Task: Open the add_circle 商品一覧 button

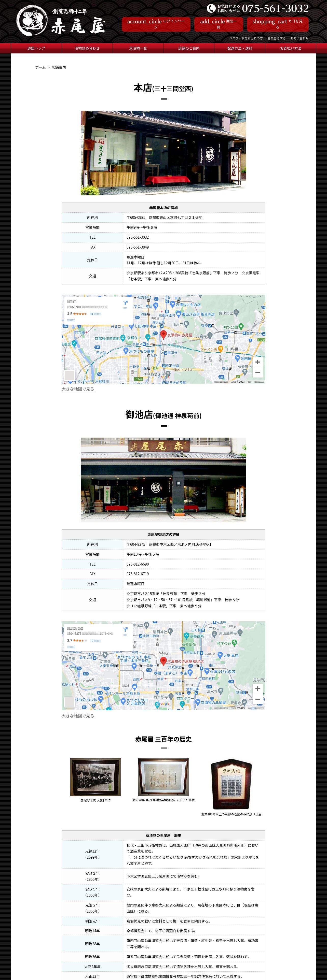Action: click(x=218, y=24)
